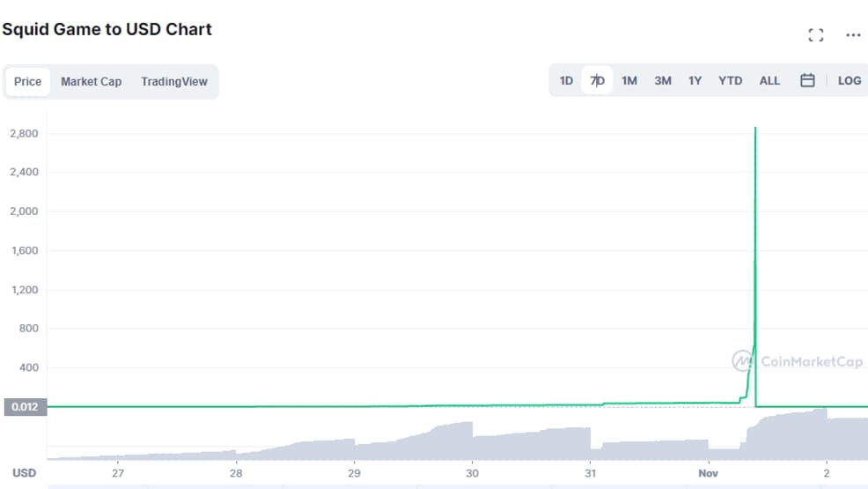Click the Nov date axis label

coord(708,473)
